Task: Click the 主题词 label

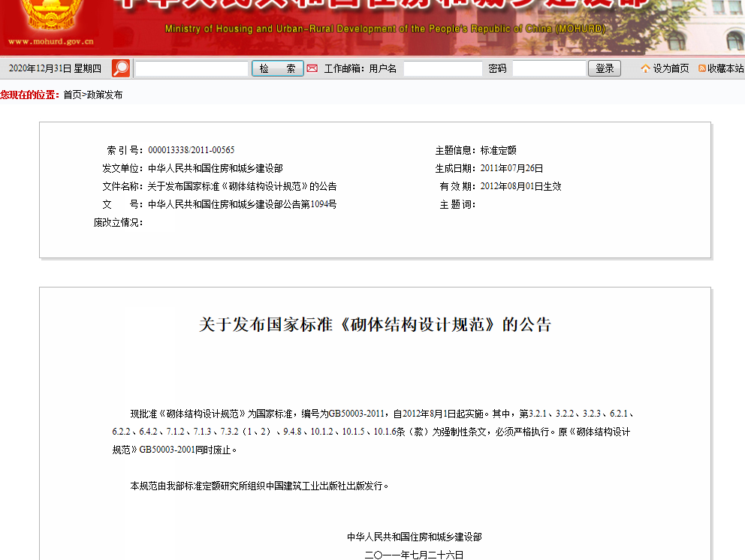Action: [x=457, y=204]
